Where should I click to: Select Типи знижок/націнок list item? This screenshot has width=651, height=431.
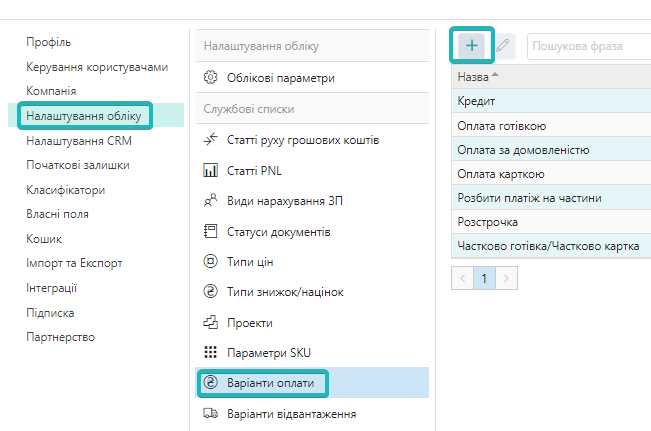click(x=285, y=292)
